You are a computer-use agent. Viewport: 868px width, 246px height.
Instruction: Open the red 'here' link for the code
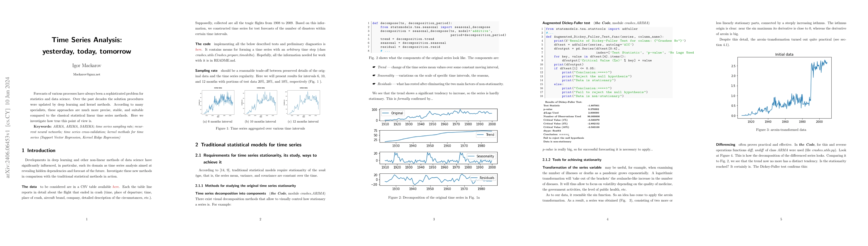pos(198,50)
